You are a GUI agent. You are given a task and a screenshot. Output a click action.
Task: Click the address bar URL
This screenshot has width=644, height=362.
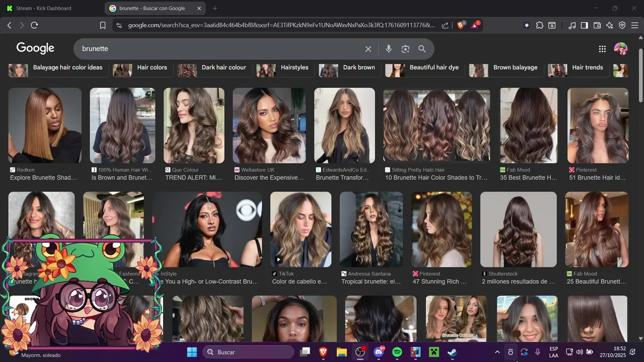coord(281,25)
